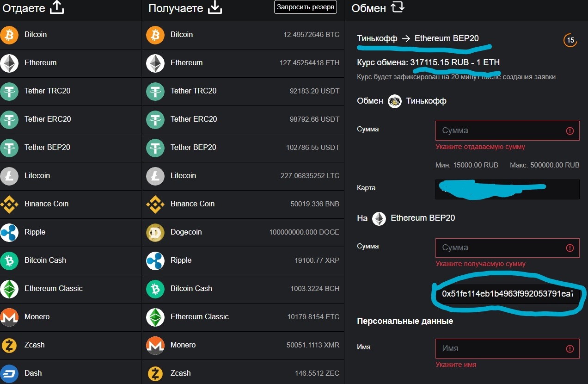Click the Ethereum icon in the Отдаете list
The image size is (588, 384).
coord(9,63)
